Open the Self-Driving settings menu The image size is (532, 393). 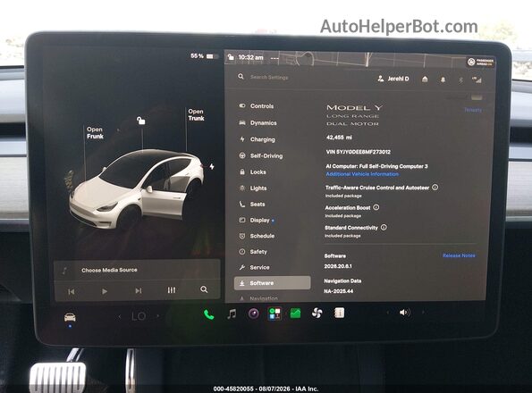(x=261, y=155)
